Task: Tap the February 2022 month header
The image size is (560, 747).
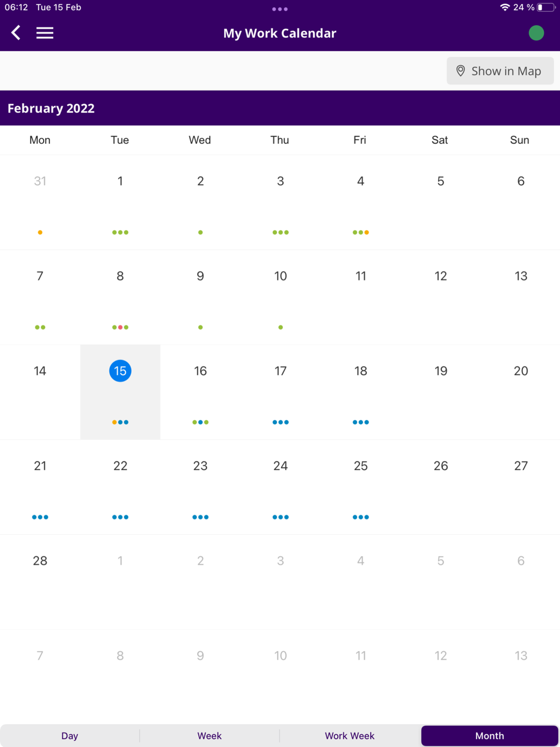Action: tap(51, 108)
